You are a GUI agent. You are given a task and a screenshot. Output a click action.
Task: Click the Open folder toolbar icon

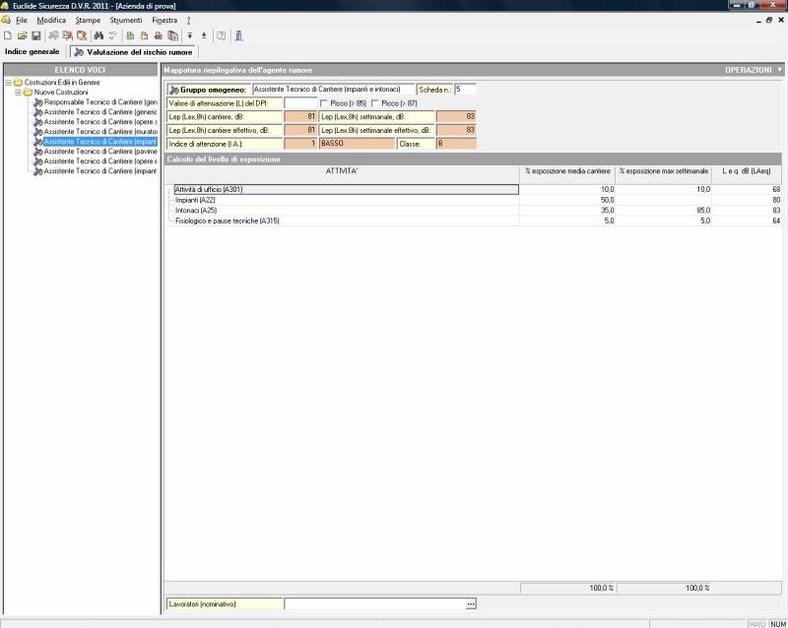(x=21, y=35)
